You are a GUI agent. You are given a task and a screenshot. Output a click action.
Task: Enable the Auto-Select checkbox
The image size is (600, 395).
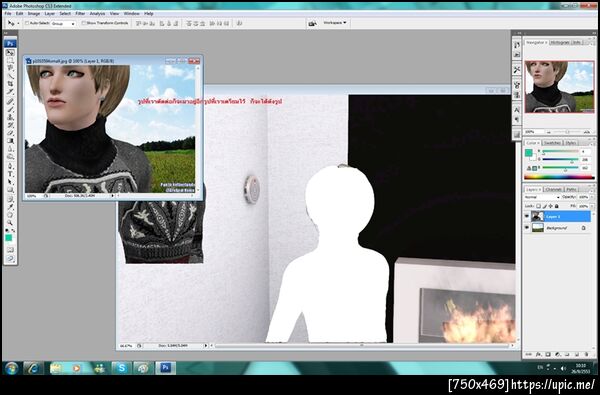click(x=27, y=23)
